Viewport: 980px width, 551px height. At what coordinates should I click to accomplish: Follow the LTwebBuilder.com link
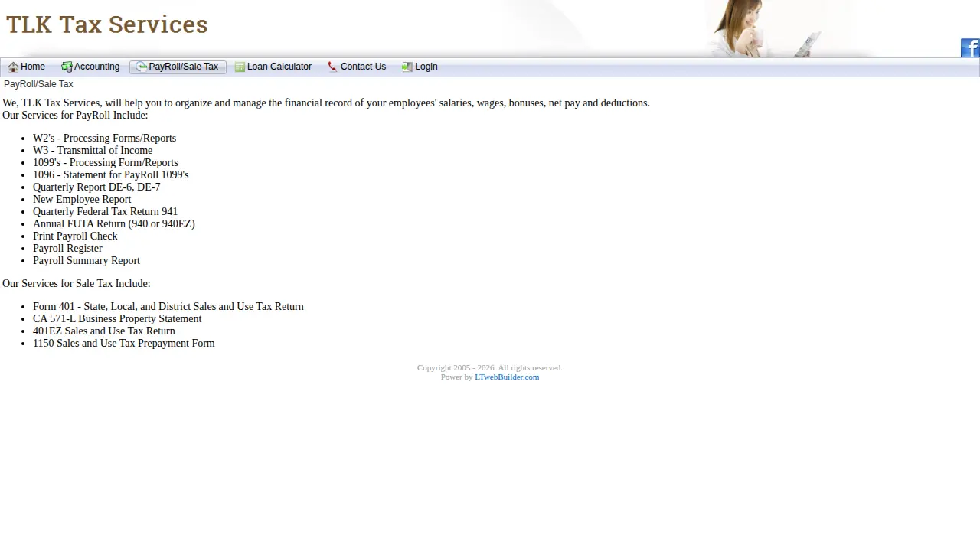[x=507, y=377]
